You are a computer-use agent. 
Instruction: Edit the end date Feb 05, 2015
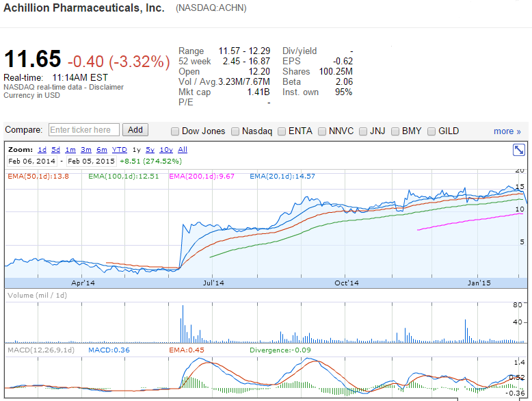(91, 161)
